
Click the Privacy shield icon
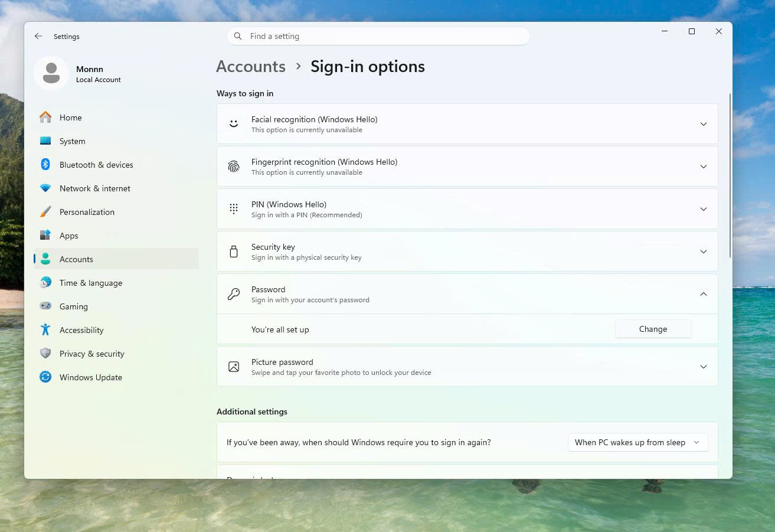pyautogui.click(x=45, y=354)
